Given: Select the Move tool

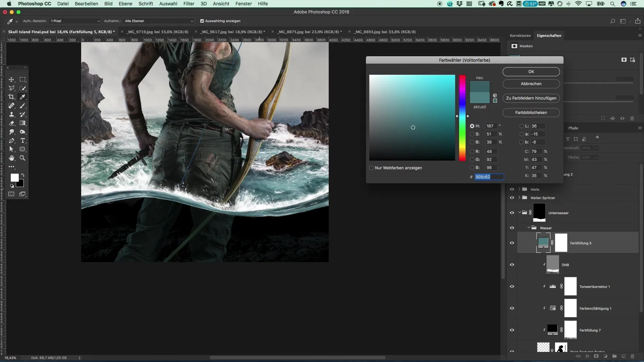Looking at the screenshot, I should click(x=11, y=79).
